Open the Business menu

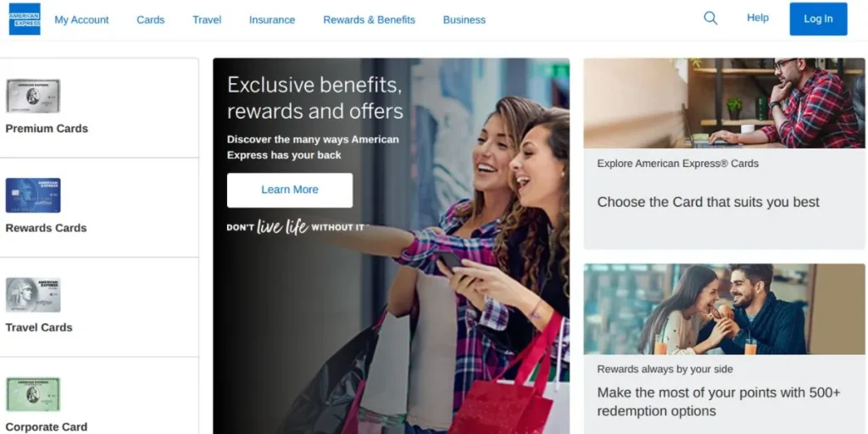pyautogui.click(x=464, y=20)
